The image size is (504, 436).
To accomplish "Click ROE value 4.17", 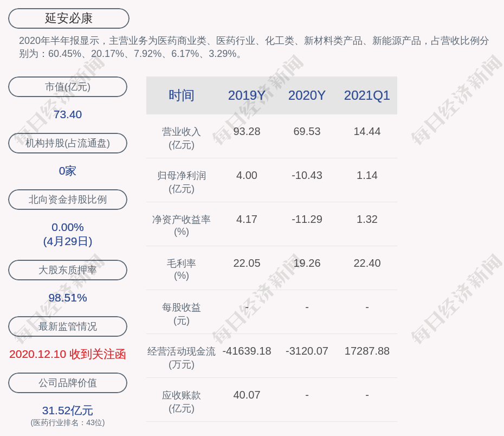I will pos(247,219).
